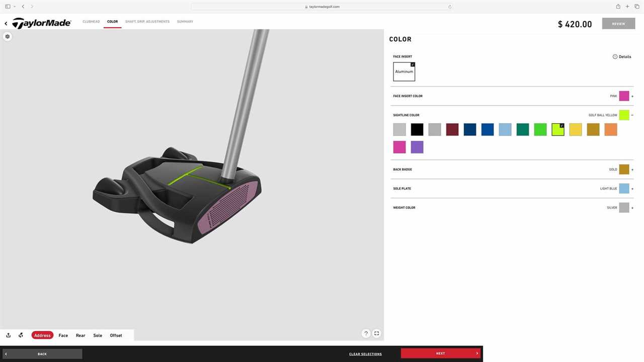The image size is (644, 362).
Task: Open the help question mark icon
Action: 366,333
